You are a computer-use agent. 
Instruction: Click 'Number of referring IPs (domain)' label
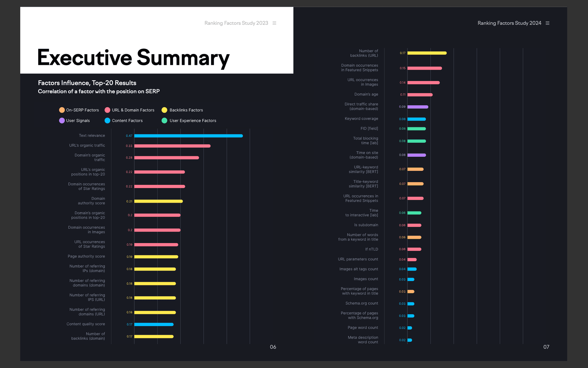(87, 268)
